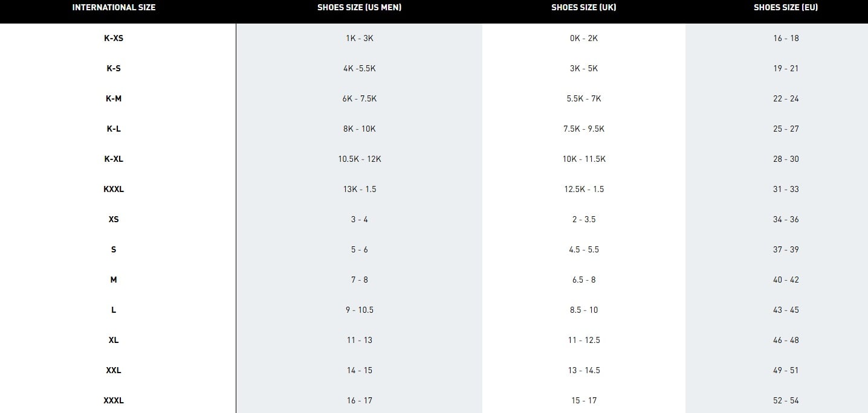Screen dimensions: 868x413
Task: Click the XS international size label
Action: click(114, 219)
